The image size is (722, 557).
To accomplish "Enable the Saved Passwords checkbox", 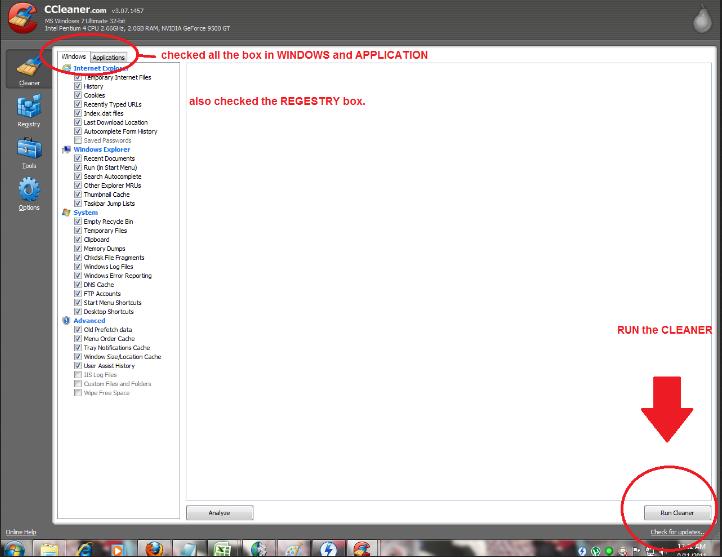I will [x=78, y=140].
